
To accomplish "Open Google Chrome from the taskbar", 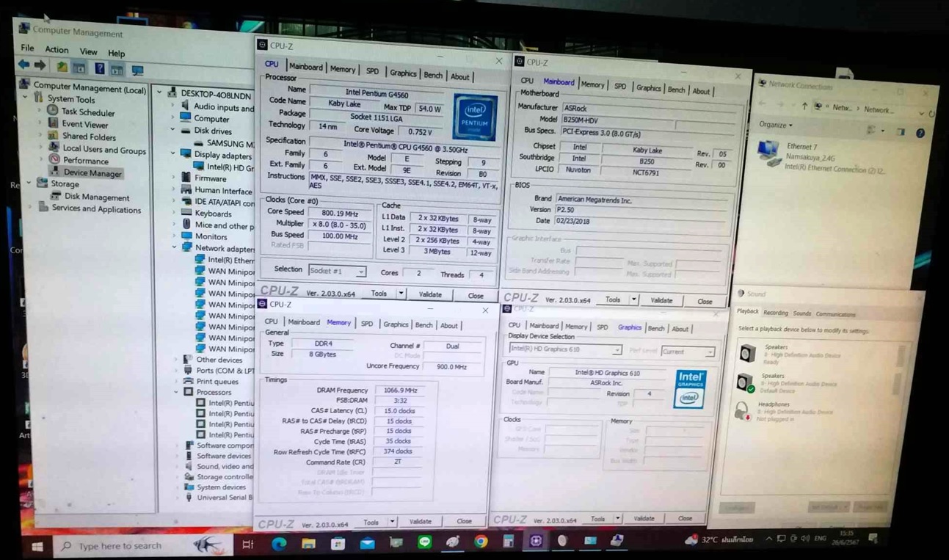I will (481, 542).
